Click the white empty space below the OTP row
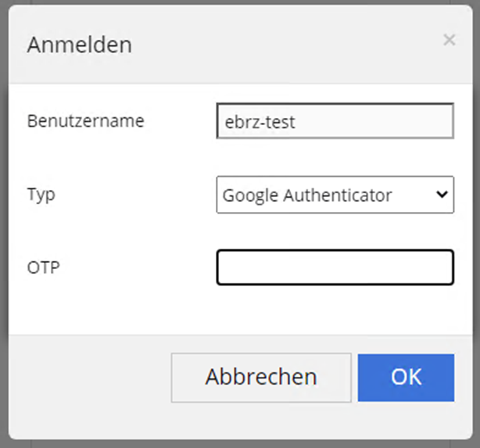Screen dimensions: 480x448 (x=241, y=311)
